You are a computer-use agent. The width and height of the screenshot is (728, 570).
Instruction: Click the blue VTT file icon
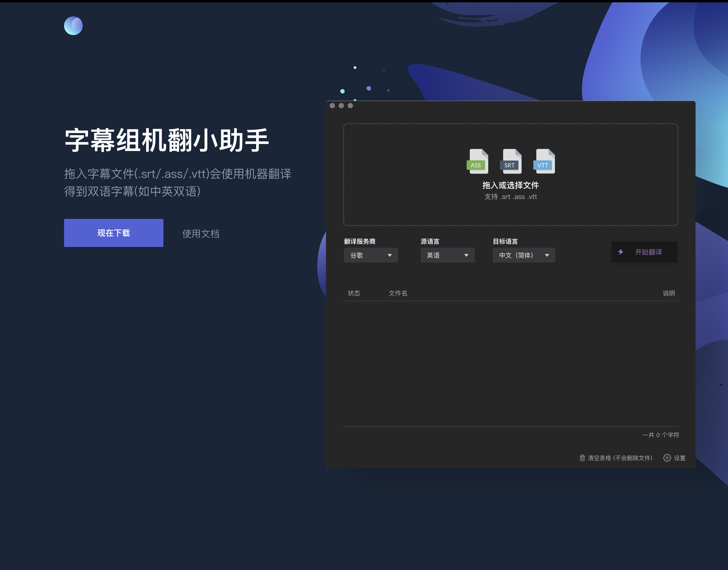[x=544, y=161]
